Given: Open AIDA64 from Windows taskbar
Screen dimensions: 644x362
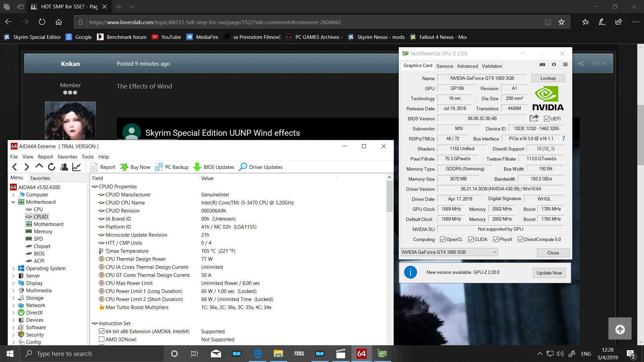Looking at the screenshot, I should (361, 354).
